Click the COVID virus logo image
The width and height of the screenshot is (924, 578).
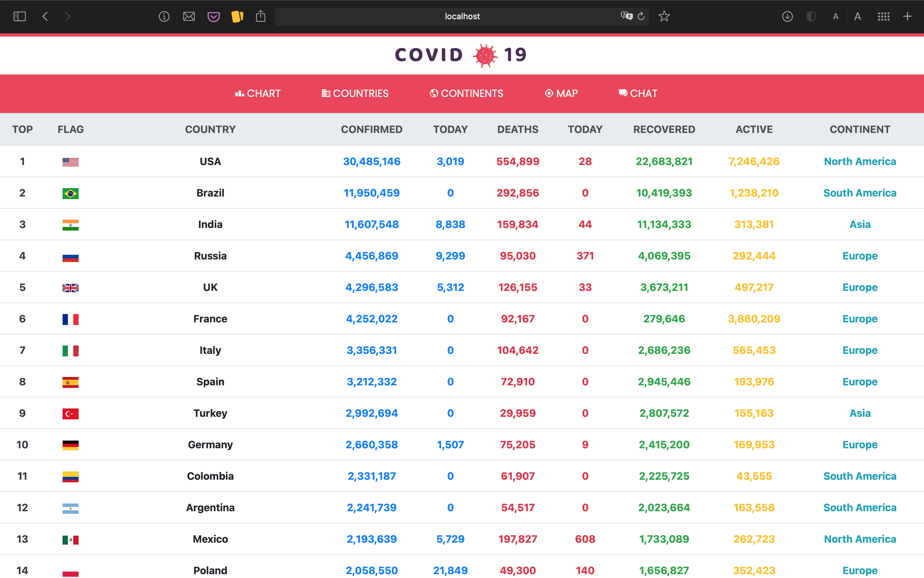[x=485, y=56]
